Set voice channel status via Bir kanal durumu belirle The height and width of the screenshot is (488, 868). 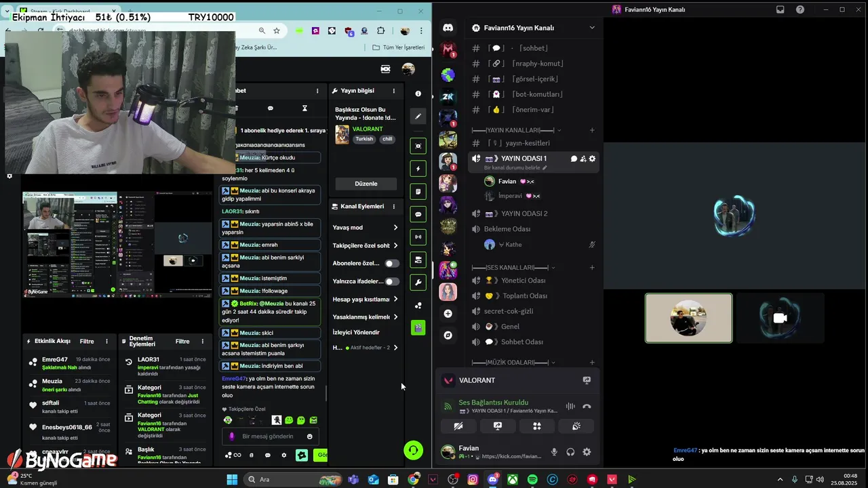[515, 168]
